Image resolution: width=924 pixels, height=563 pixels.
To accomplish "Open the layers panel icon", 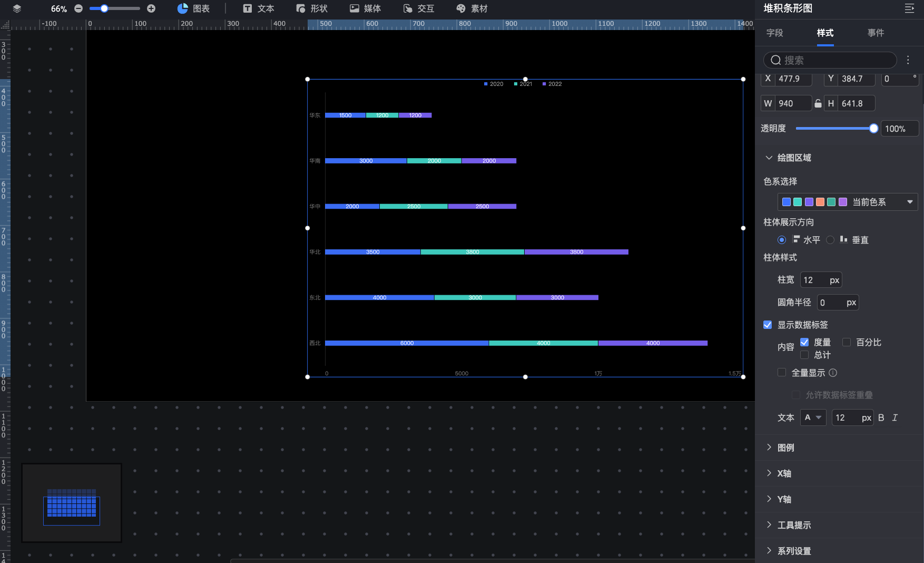I will click(x=17, y=8).
